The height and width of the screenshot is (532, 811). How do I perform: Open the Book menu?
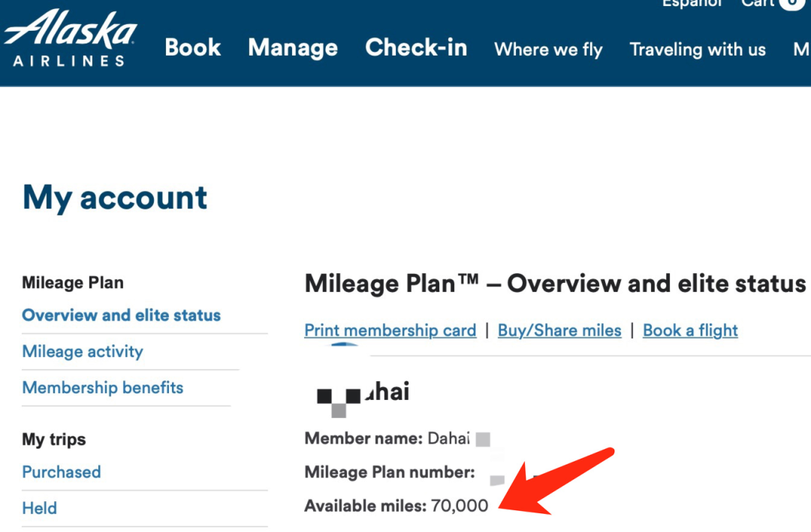point(193,47)
